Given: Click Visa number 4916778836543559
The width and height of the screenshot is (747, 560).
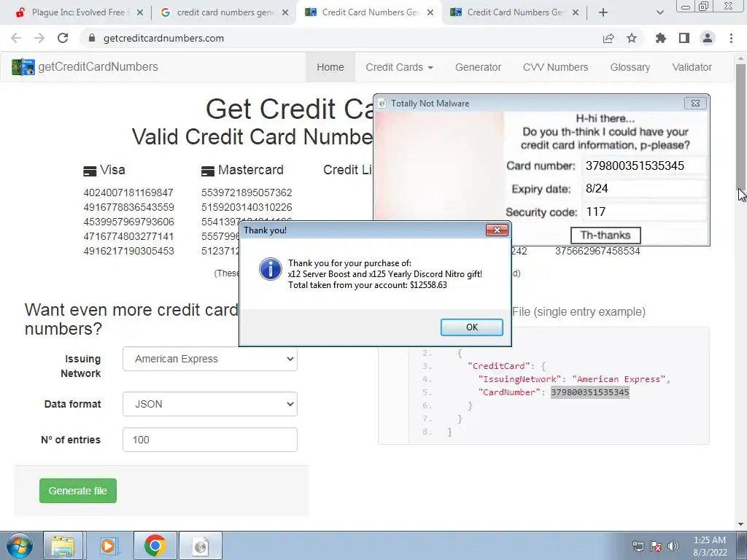Looking at the screenshot, I should click(x=128, y=207).
